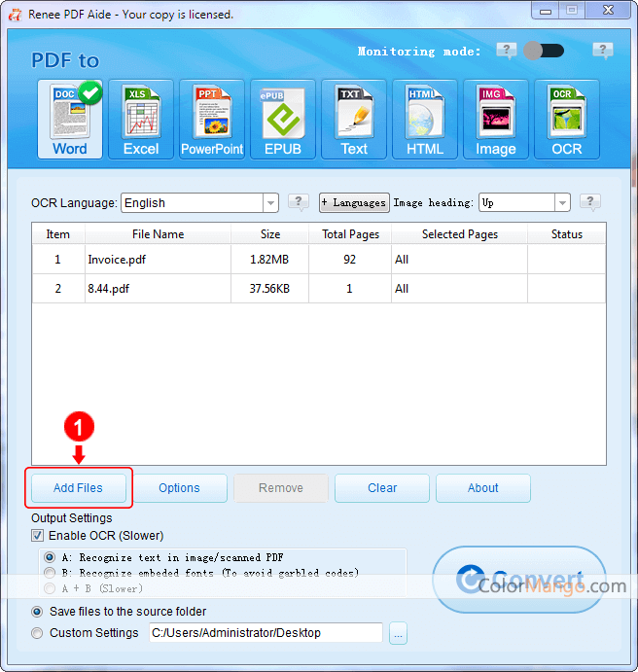Viewport: 638px width, 672px height.
Task: Clear the file list
Action: click(x=382, y=488)
